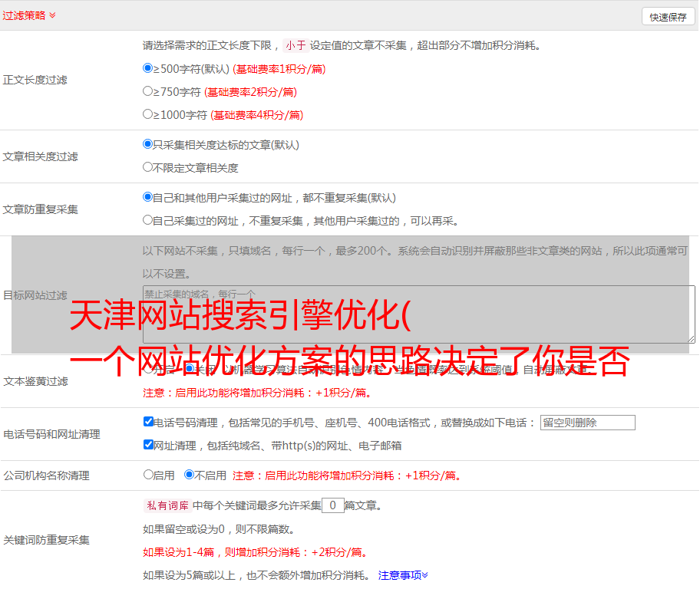
Task: Click the keyword article count field
Action: 332,505
